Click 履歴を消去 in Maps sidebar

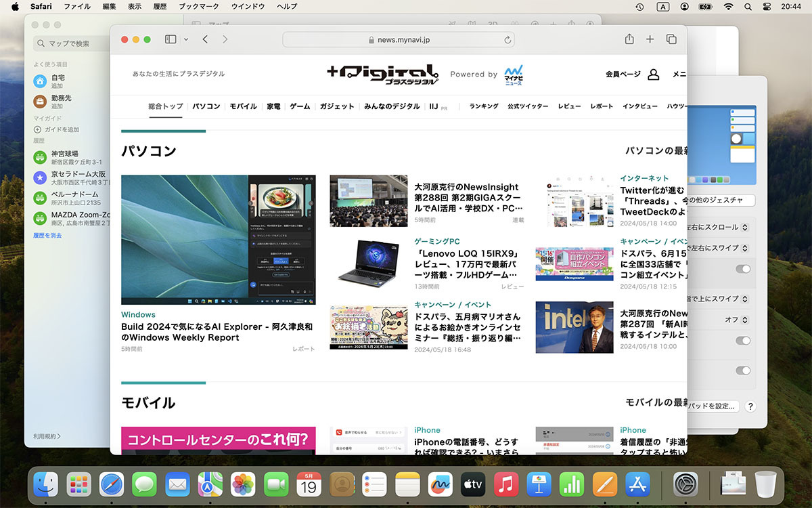click(47, 236)
